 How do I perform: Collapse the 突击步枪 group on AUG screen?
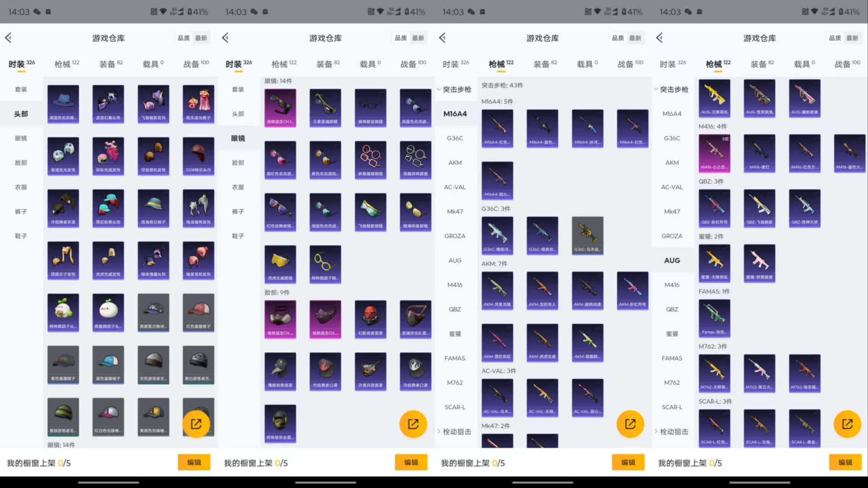pyautogui.click(x=672, y=89)
